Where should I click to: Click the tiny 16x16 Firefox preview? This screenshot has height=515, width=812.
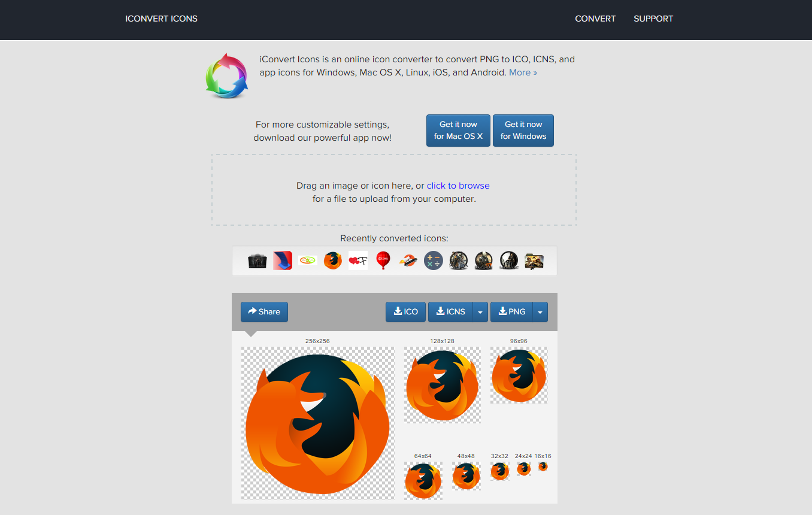pyautogui.click(x=543, y=466)
